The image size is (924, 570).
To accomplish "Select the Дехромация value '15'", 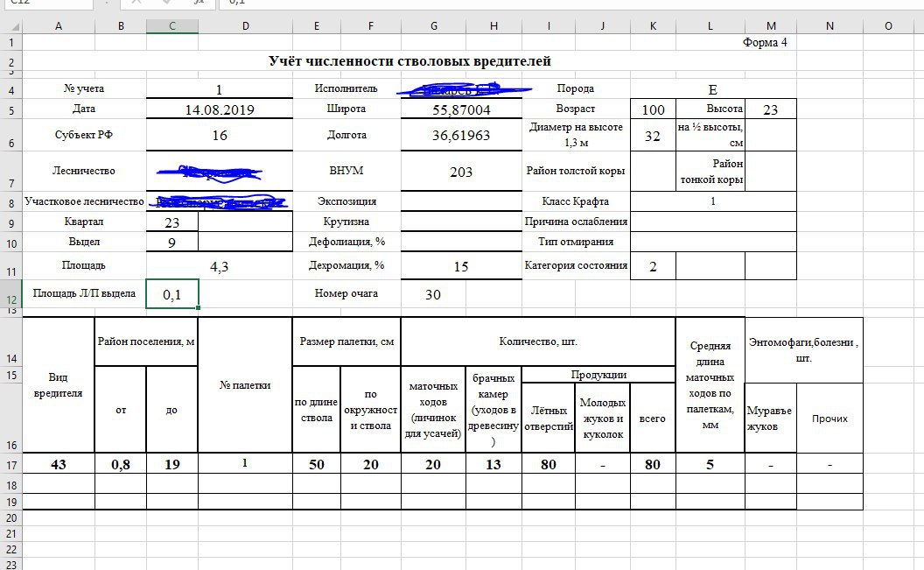I will 461,266.
